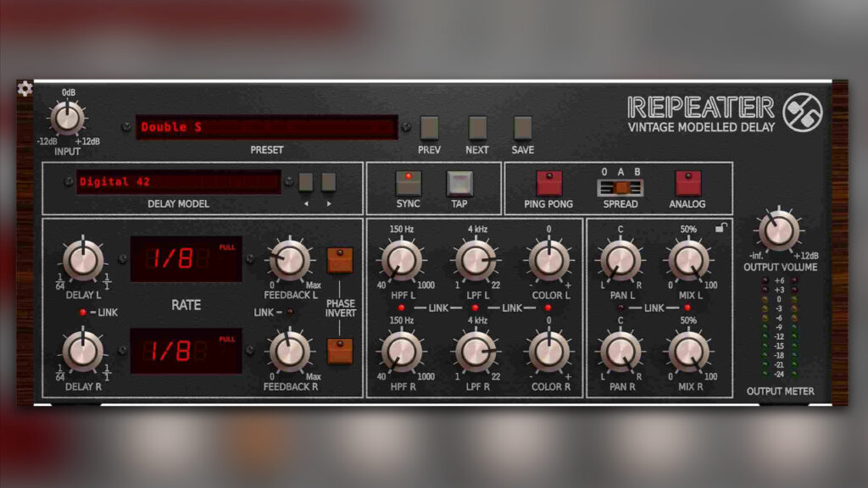Click the Mix R knob

688,352
